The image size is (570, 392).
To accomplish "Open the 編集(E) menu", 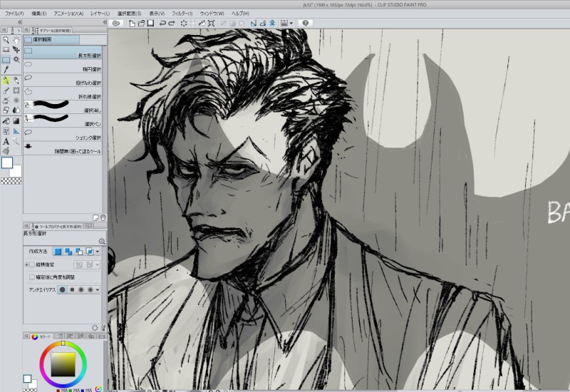I will (39, 14).
